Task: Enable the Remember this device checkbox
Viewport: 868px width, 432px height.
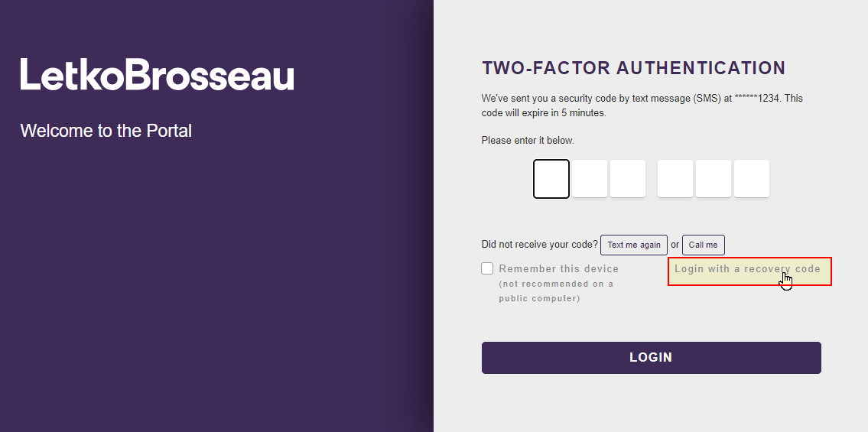Action: tap(487, 268)
